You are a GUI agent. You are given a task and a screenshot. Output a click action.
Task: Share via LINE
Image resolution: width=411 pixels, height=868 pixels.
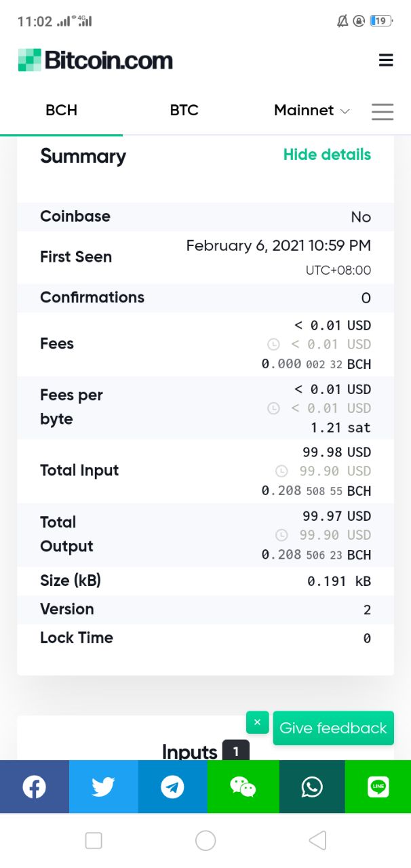click(x=378, y=787)
